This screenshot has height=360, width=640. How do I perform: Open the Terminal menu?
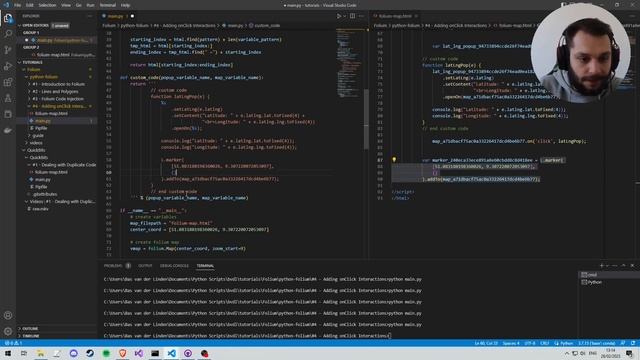click(108, 5)
